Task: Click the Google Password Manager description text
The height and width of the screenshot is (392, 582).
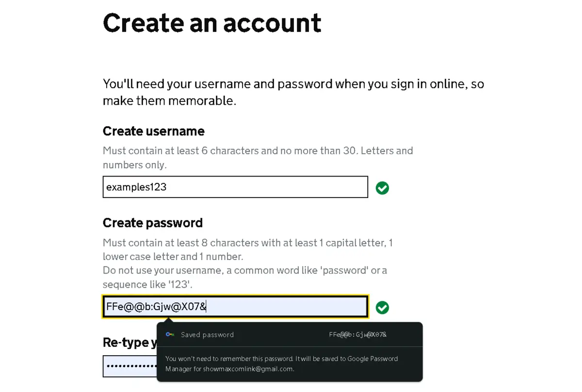Action: 281,364
